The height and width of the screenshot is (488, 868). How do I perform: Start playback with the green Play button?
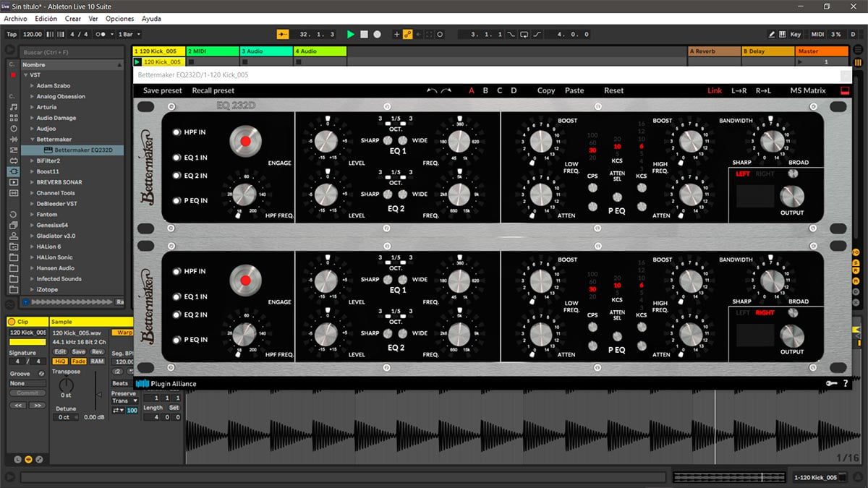point(351,34)
